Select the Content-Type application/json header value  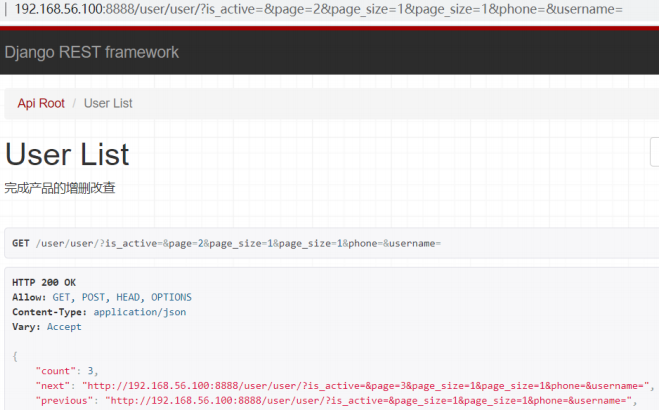[140, 312]
